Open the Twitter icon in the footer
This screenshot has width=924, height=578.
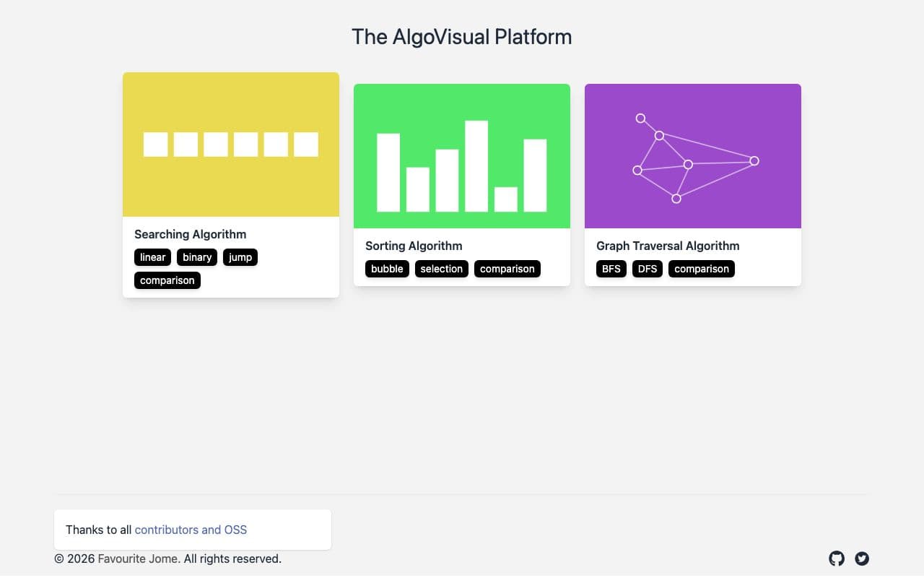click(862, 558)
